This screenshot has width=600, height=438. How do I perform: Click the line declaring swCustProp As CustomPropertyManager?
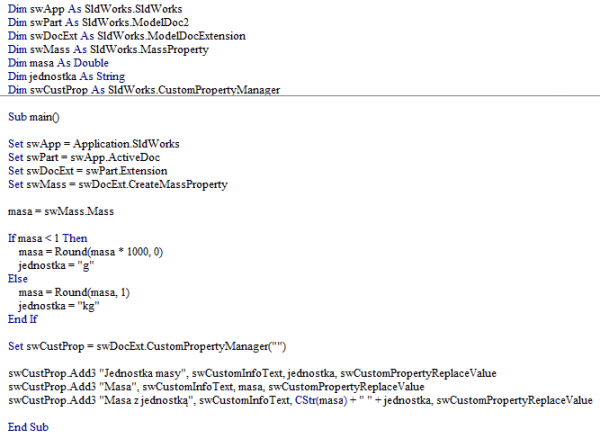tap(144, 90)
